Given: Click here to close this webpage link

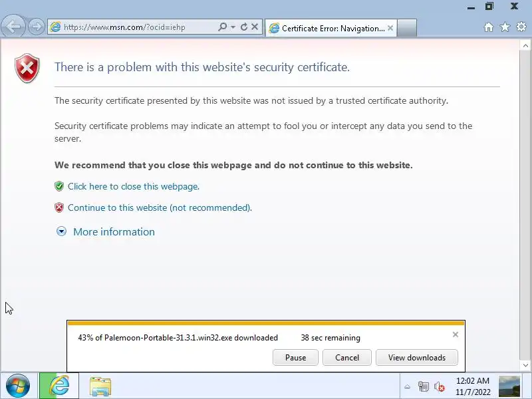Looking at the screenshot, I should pos(134,186).
